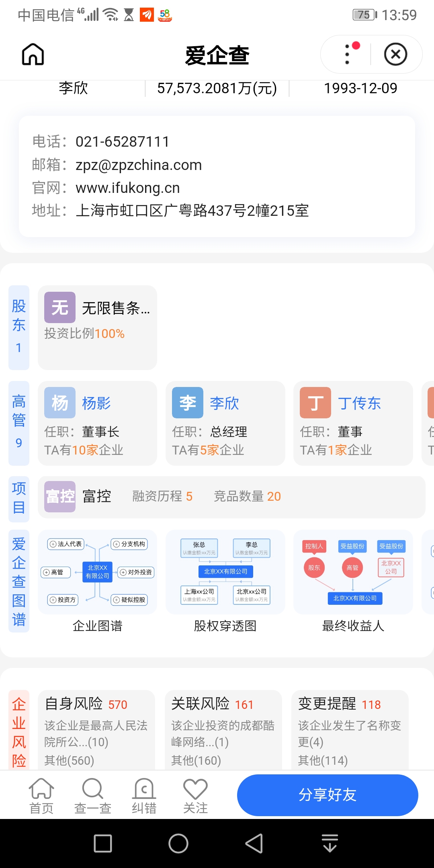The height and width of the screenshot is (868, 434).
Task: Close the mini program with X icon
Action: click(x=396, y=54)
